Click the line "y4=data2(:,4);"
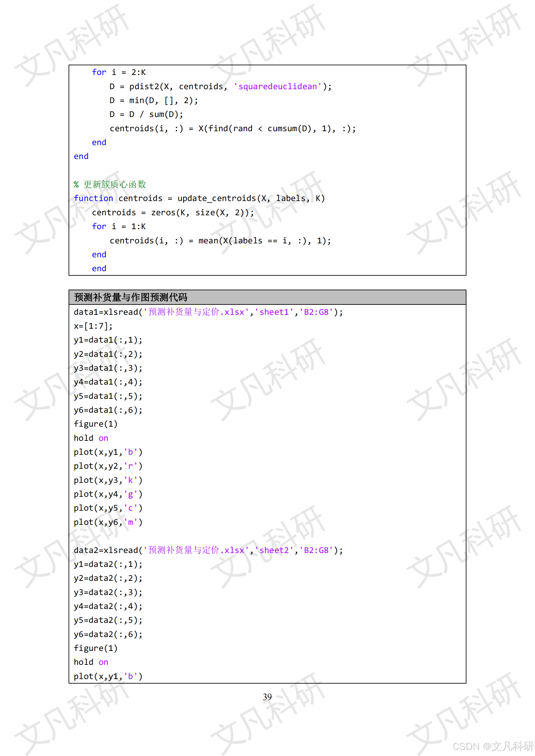Image resolution: width=535 pixels, height=756 pixels. pyautogui.click(x=108, y=606)
